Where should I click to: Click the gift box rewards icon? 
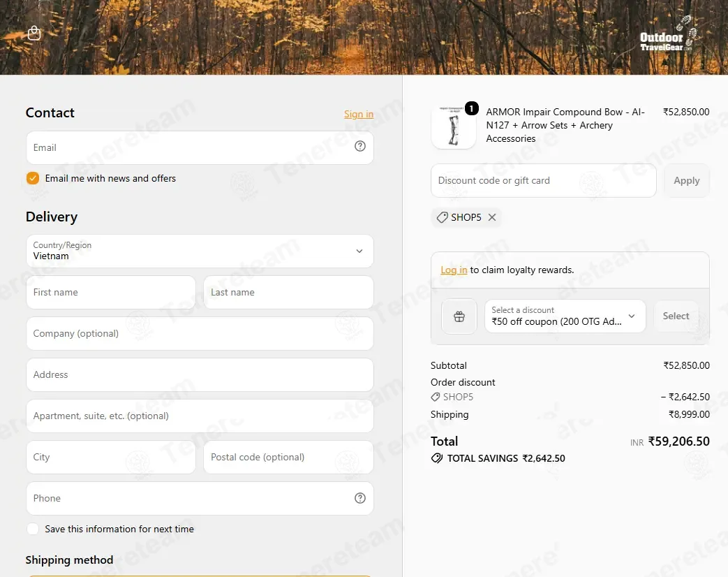459,316
